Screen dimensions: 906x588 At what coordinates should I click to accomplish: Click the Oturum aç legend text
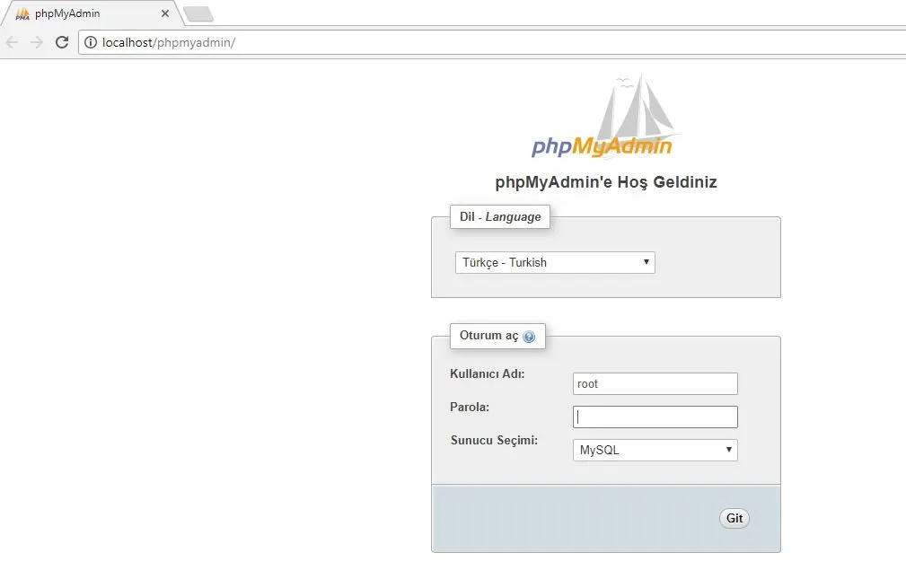[488, 336]
